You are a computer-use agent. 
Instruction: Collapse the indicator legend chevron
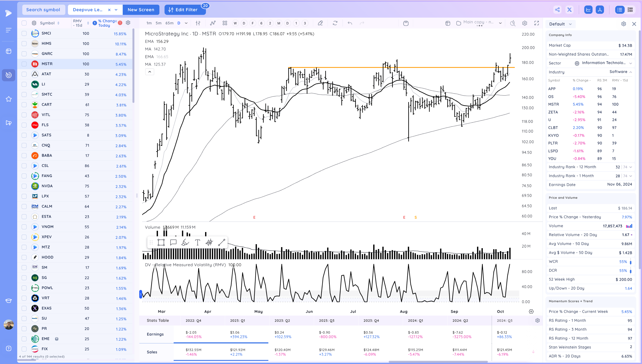click(x=150, y=72)
